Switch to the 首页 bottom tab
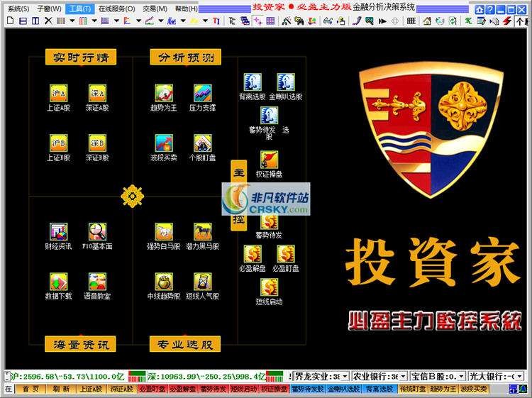The height and width of the screenshot is (398, 532). [31, 389]
